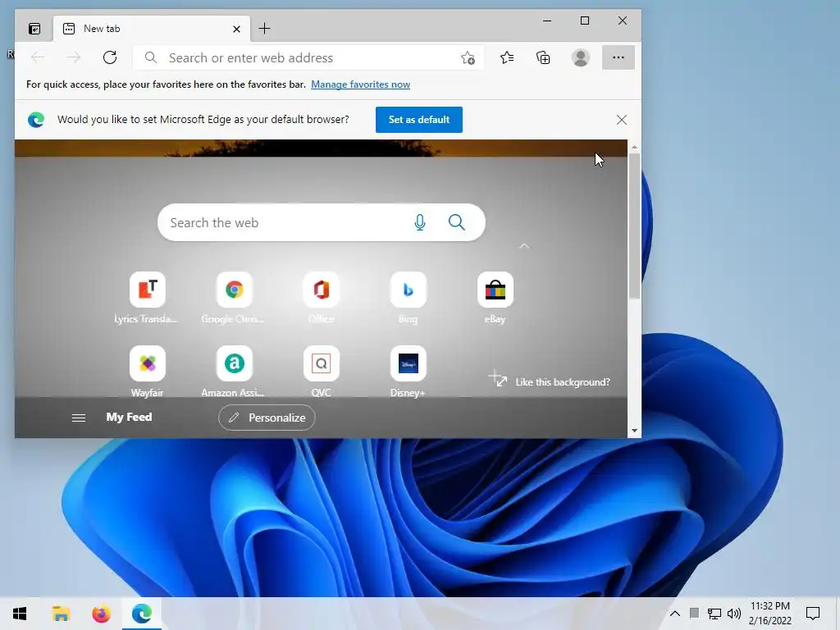Select the New tab tab
Viewport: 840px width, 630px height.
152,29
